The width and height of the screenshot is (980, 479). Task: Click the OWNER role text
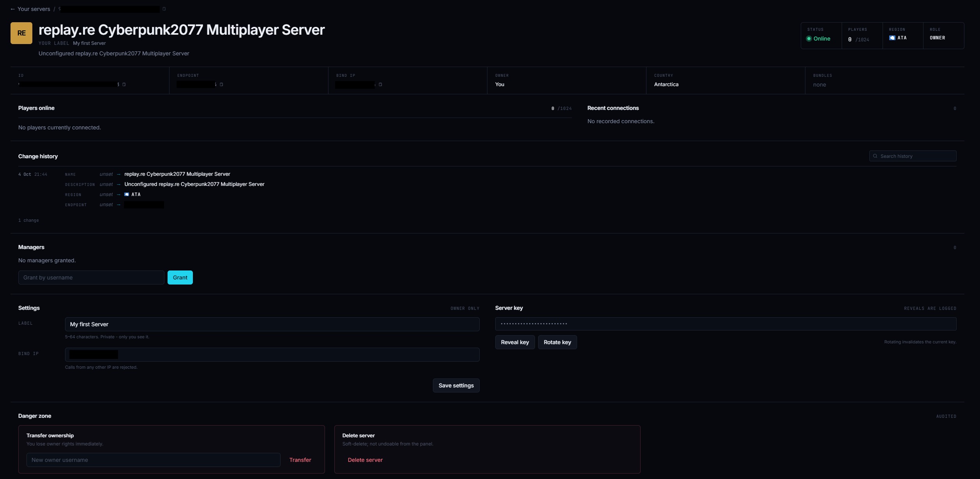click(x=938, y=38)
